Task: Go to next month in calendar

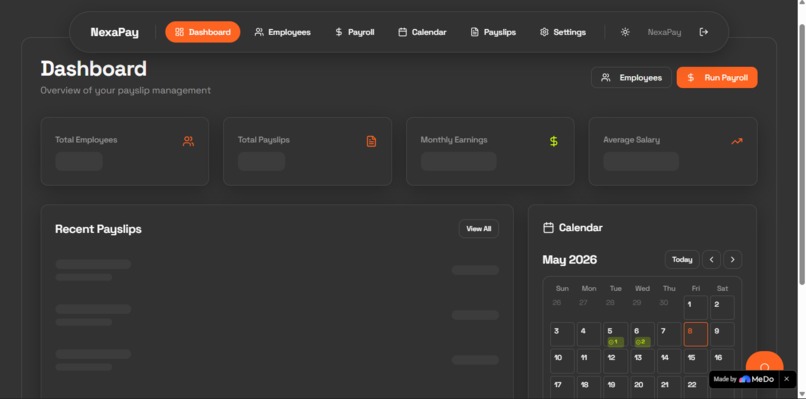Action: pyautogui.click(x=732, y=260)
